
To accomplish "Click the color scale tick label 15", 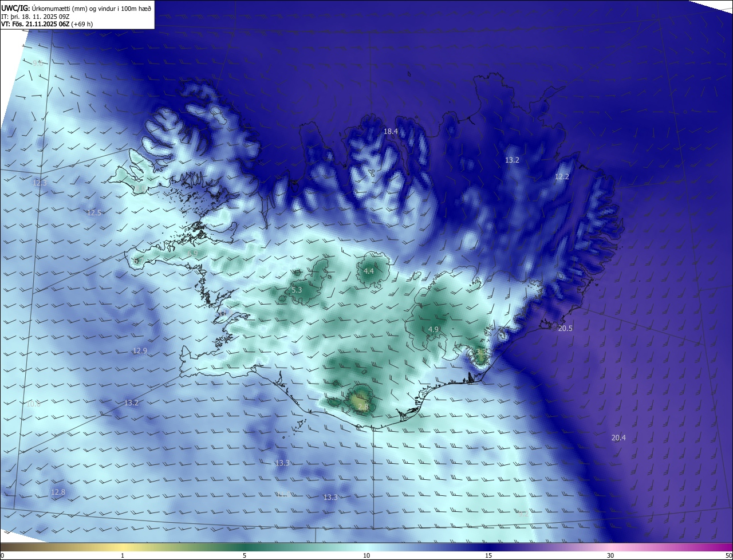I will (488, 555).
